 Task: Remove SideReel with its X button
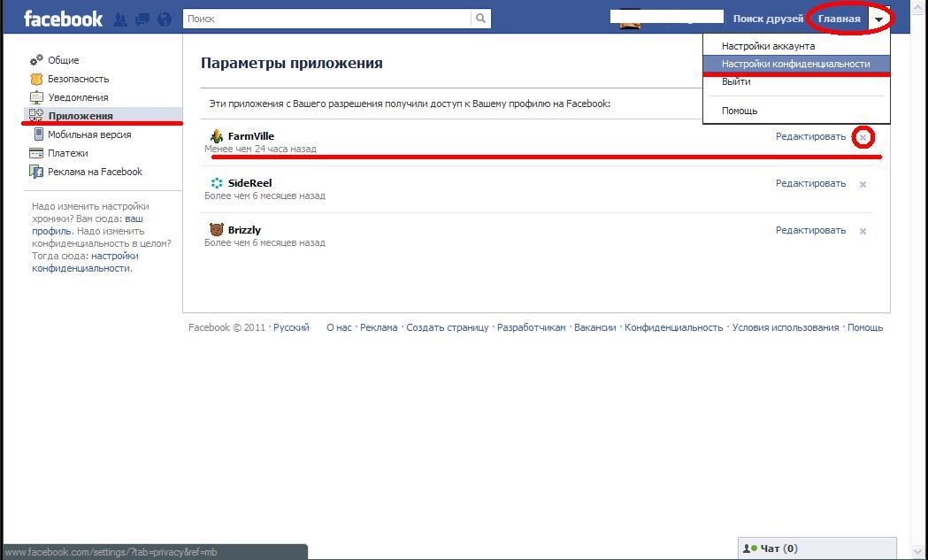tap(863, 184)
